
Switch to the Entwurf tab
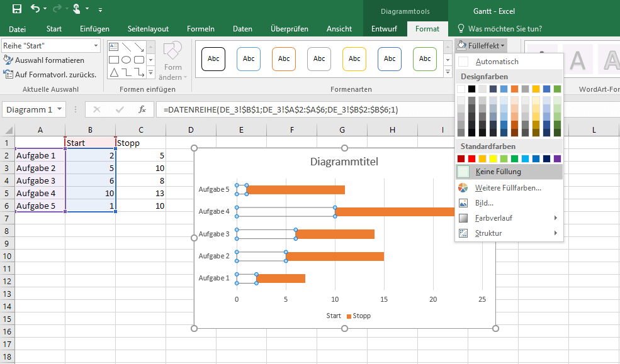click(x=384, y=29)
